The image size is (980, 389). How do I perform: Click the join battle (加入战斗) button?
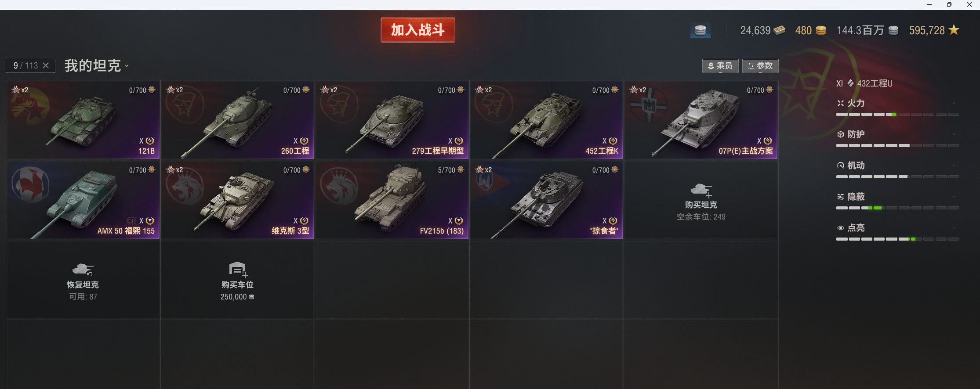[418, 30]
